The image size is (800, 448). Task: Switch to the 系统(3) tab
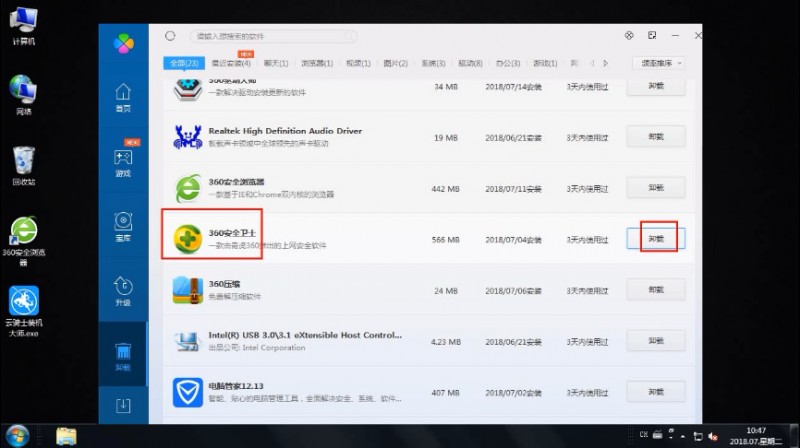tap(433, 63)
